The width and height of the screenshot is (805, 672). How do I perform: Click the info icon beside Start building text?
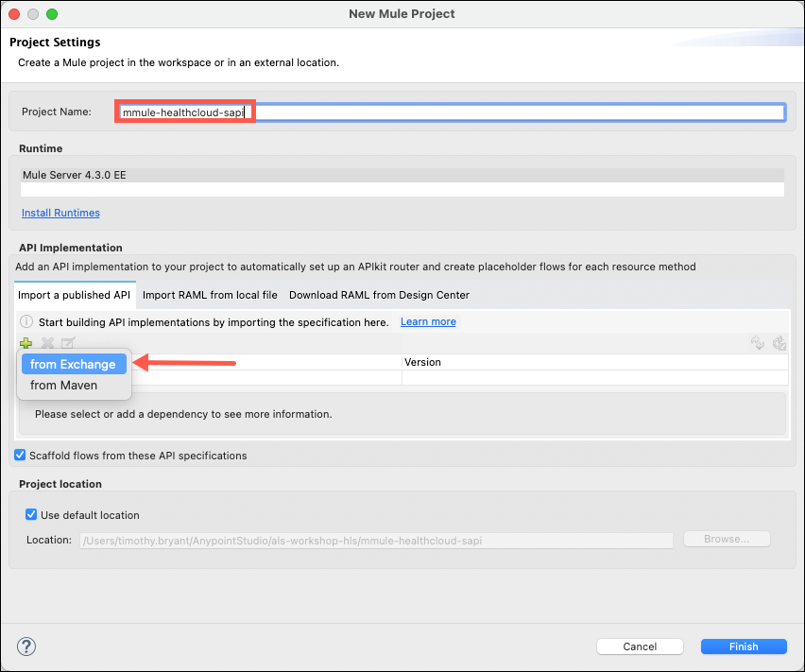point(26,322)
